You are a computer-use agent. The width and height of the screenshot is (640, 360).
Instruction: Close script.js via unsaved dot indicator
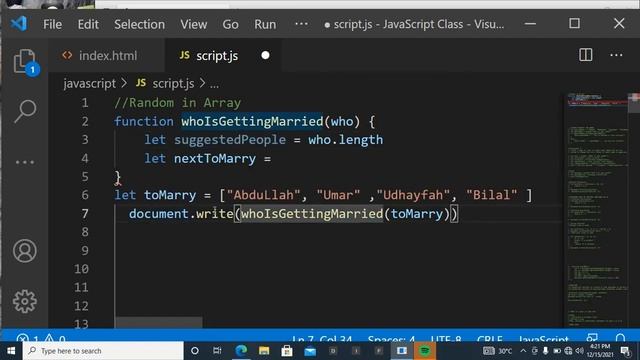point(265,55)
